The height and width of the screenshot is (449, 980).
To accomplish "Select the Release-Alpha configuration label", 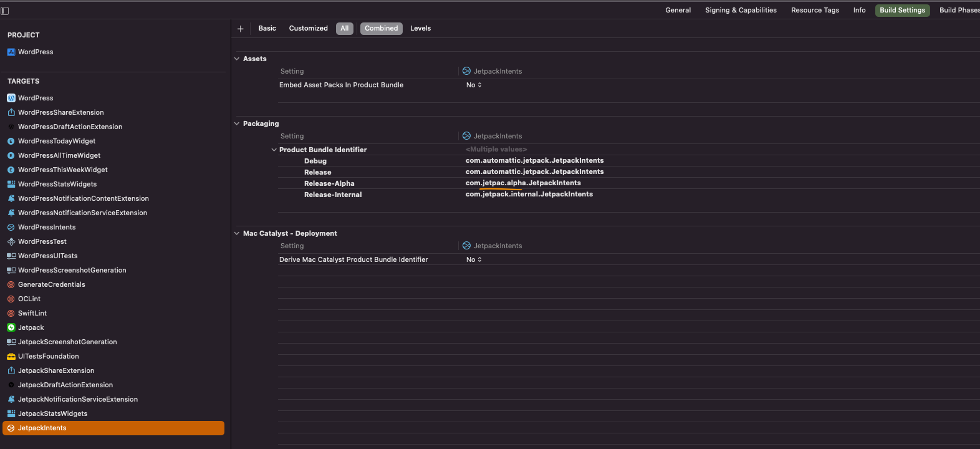I will [329, 183].
